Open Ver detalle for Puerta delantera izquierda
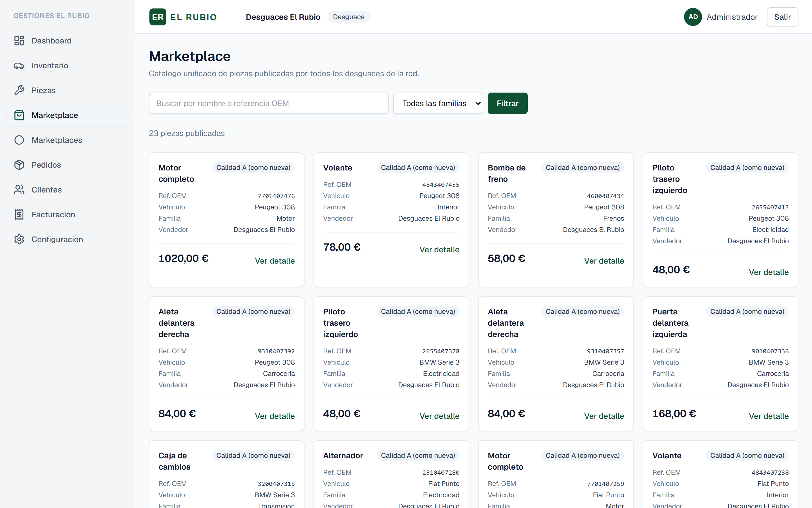 point(768,416)
